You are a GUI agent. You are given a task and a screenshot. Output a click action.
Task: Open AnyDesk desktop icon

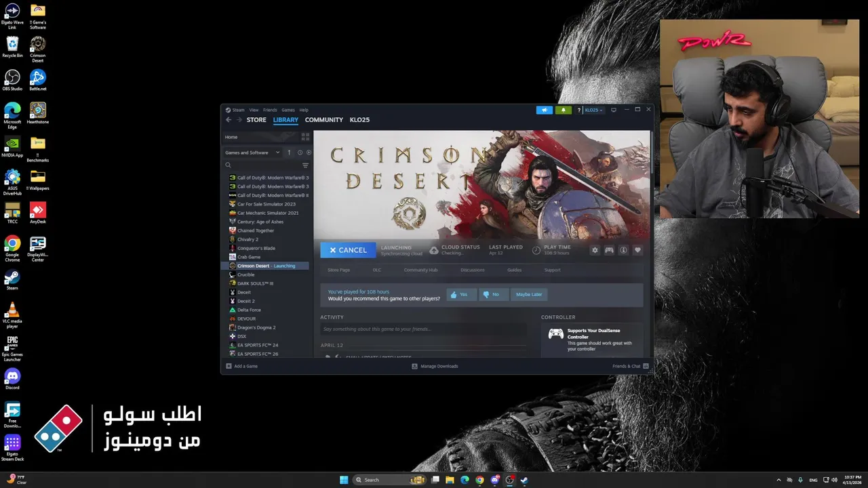[38, 213]
